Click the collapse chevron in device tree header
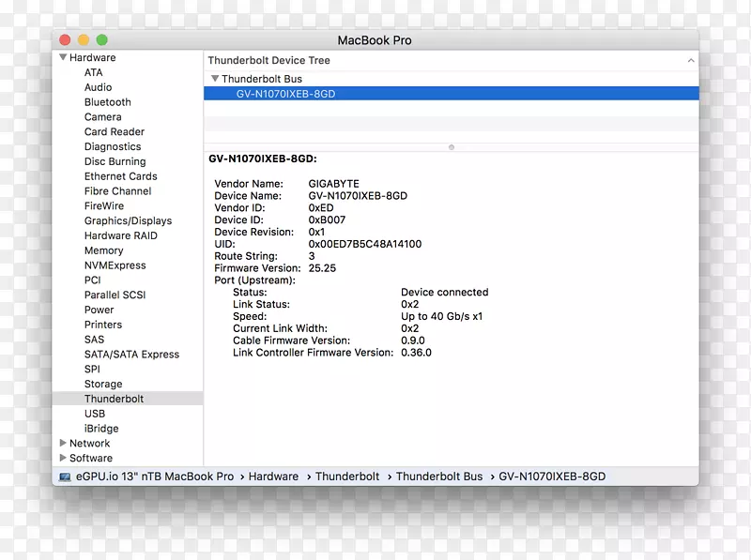 (691, 60)
